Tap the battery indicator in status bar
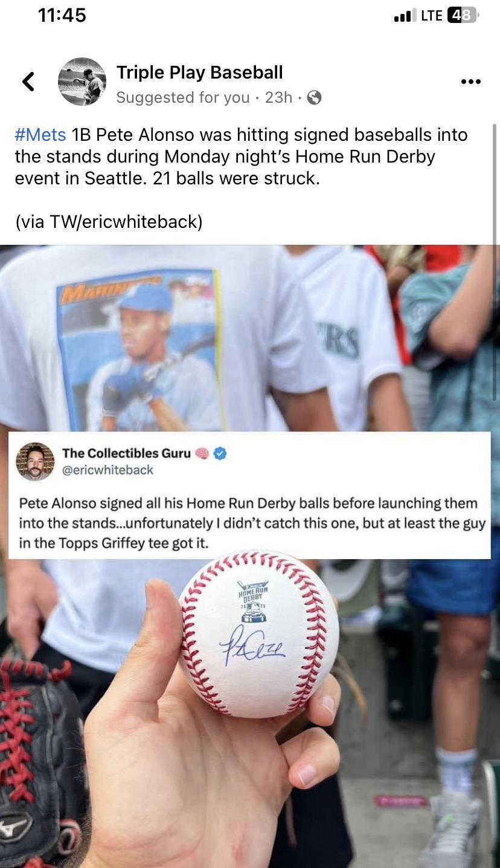Image resolution: width=500 pixels, height=868 pixels. coord(463,15)
